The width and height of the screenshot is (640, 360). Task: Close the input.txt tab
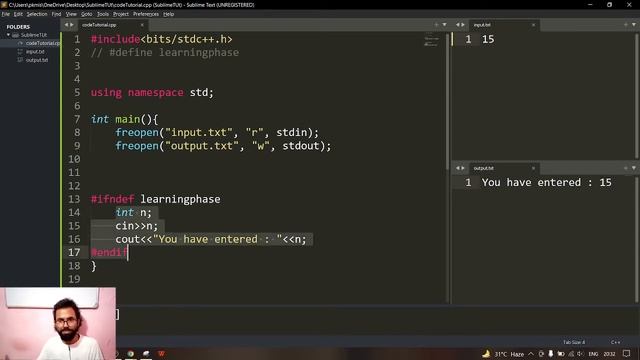pos(533,25)
